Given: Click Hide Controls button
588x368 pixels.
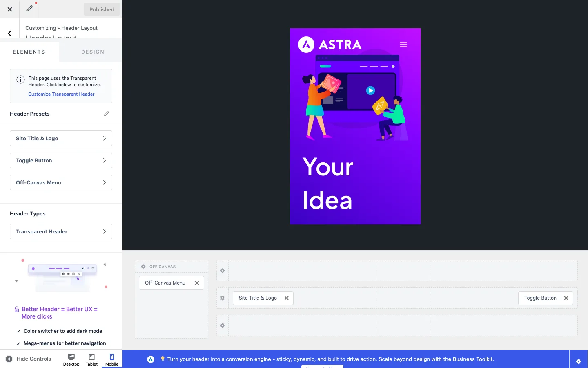Looking at the screenshot, I should click(x=28, y=359).
